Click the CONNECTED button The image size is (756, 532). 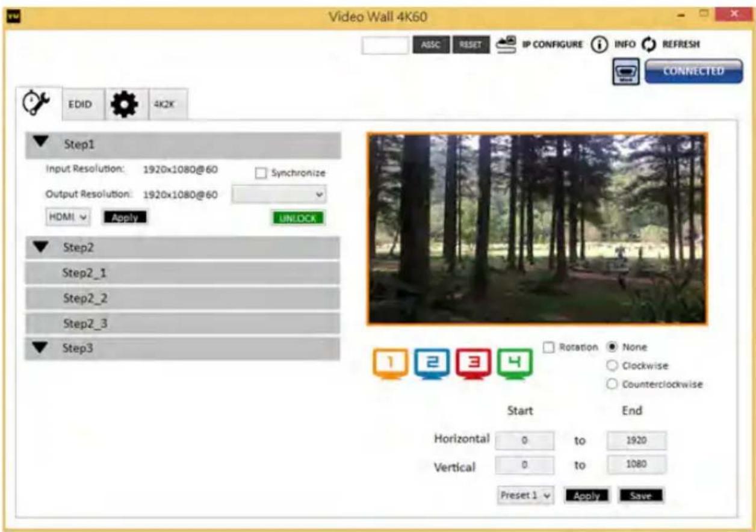693,72
